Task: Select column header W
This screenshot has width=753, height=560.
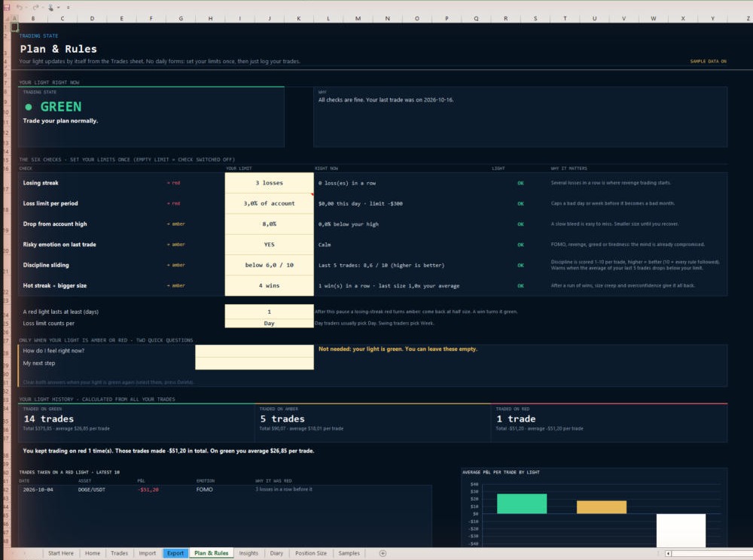Action: pos(654,18)
